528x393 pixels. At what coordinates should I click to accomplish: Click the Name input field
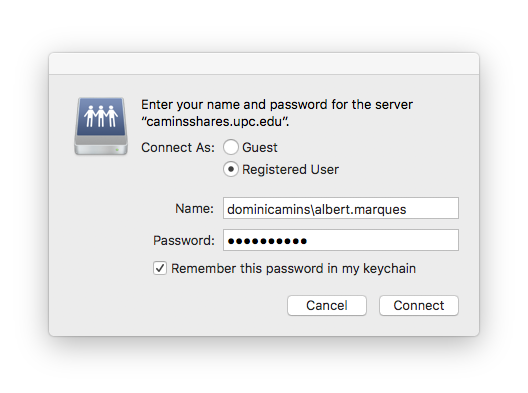click(340, 208)
